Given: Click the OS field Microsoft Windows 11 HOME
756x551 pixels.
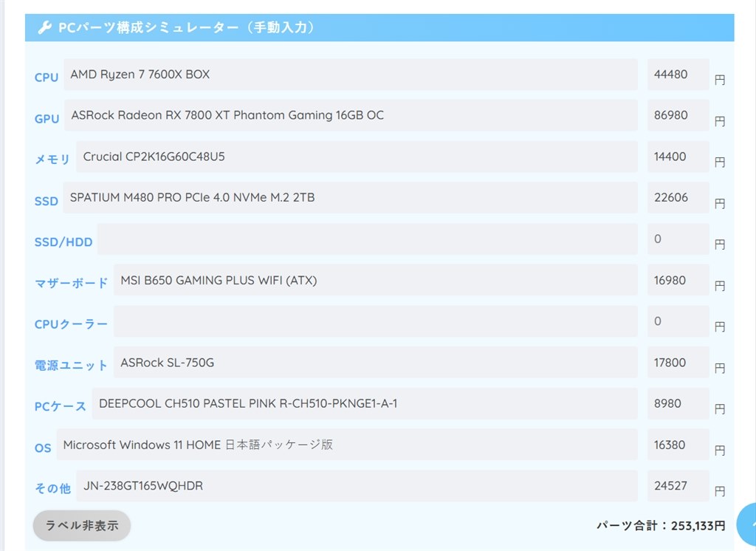Looking at the screenshot, I should pos(347,445).
